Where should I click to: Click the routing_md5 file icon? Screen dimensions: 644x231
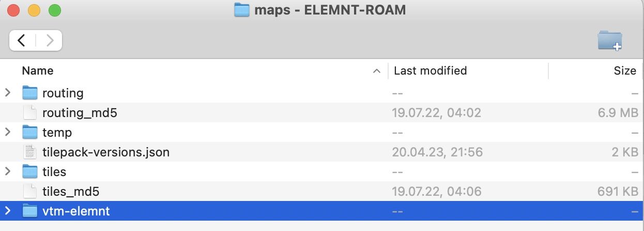click(x=30, y=113)
